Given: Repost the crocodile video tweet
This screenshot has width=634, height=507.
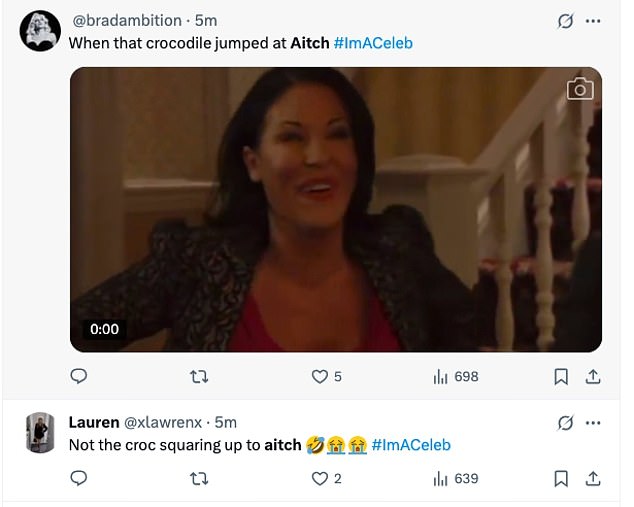Looking at the screenshot, I should click(199, 377).
